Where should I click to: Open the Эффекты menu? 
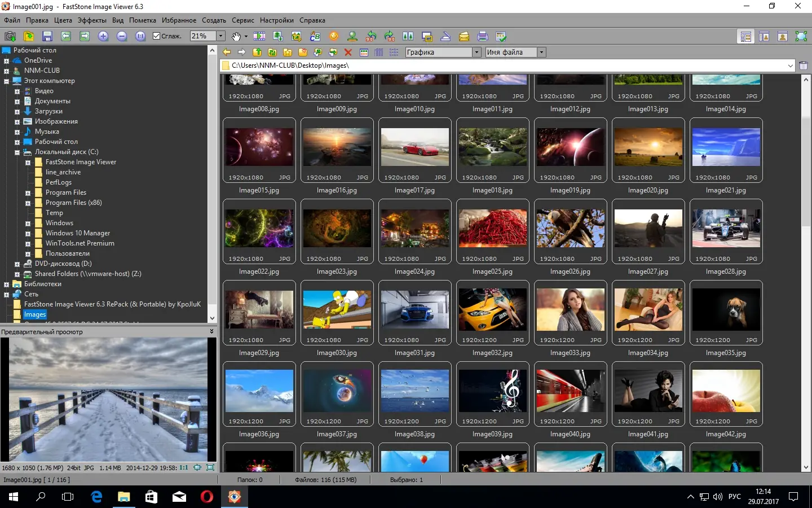pyautogui.click(x=92, y=20)
